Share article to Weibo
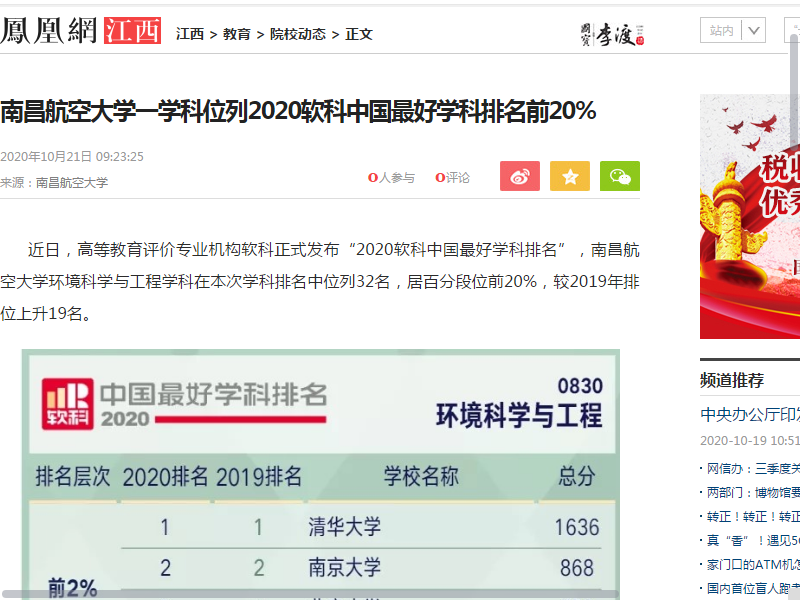The image size is (800, 600). tap(519, 177)
